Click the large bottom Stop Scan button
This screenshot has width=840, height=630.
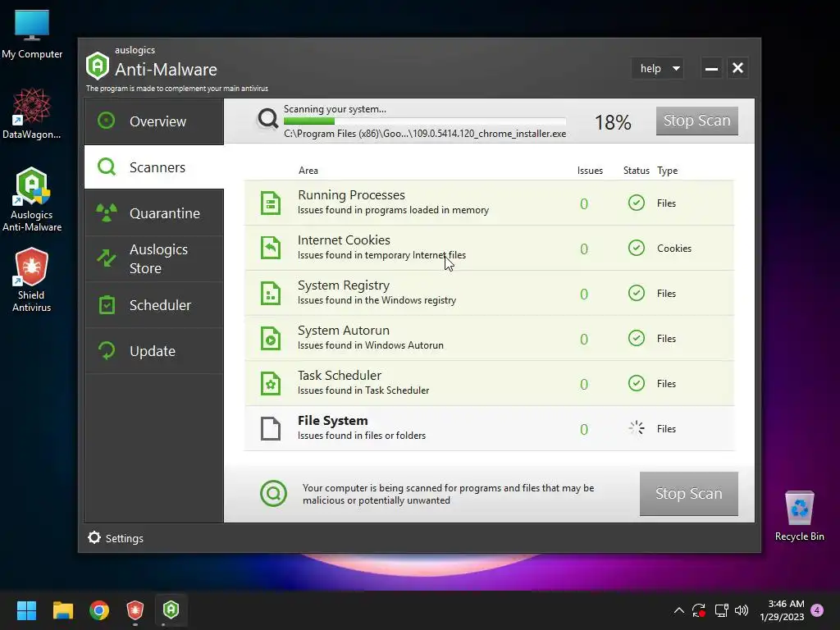pyautogui.click(x=689, y=493)
